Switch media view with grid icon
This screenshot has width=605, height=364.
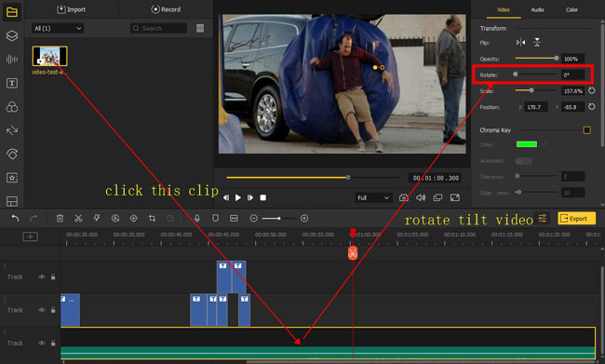click(x=200, y=28)
